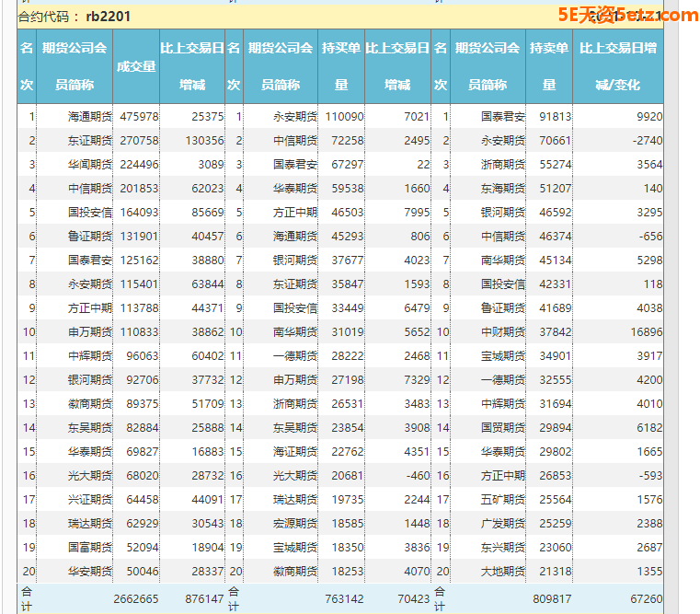
Task: Click the change value 63844
Action: (208, 284)
